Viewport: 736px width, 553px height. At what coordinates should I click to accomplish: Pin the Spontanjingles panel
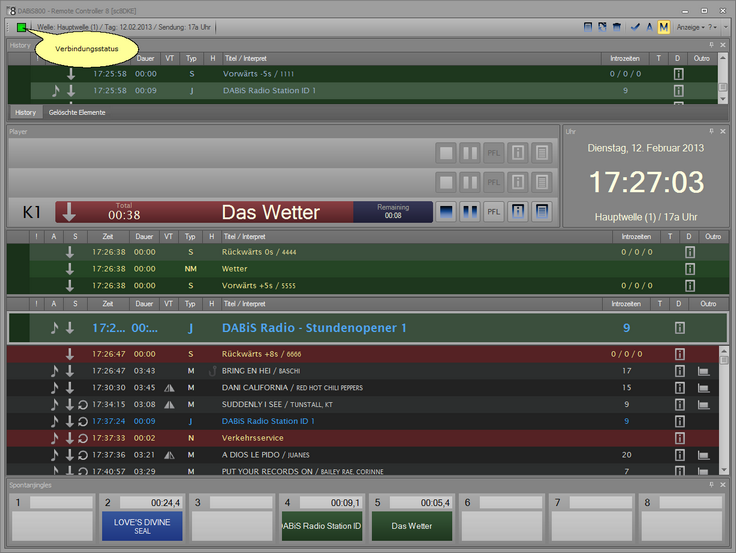712,485
